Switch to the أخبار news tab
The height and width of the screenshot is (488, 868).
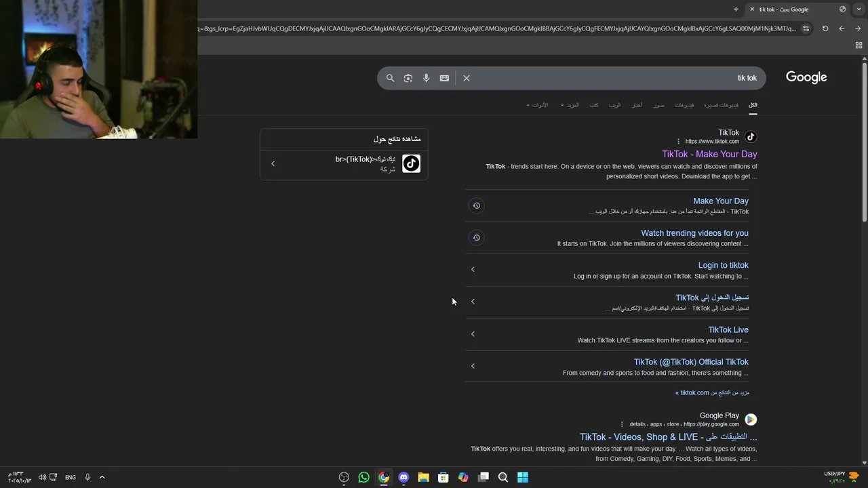pyautogui.click(x=637, y=105)
